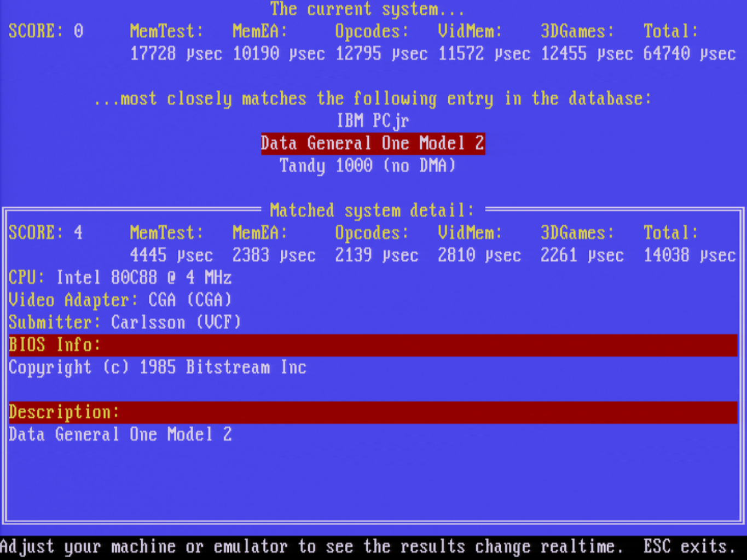The image size is (747, 560).
Task: Click the current 3DGames value 12455 µsec
Action: pyautogui.click(x=587, y=54)
